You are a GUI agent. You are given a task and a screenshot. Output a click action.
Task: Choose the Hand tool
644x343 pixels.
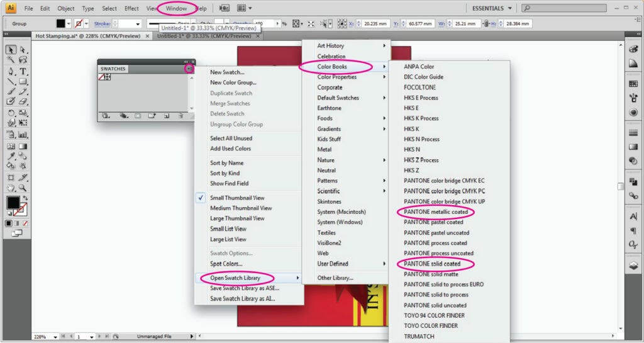[11, 188]
